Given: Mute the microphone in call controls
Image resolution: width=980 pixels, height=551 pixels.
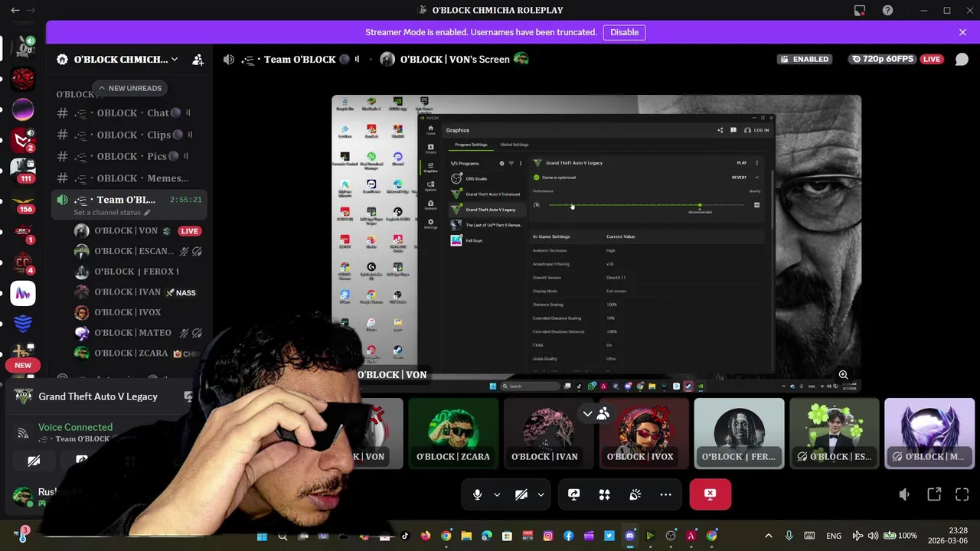Looking at the screenshot, I should (x=477, y=494).
